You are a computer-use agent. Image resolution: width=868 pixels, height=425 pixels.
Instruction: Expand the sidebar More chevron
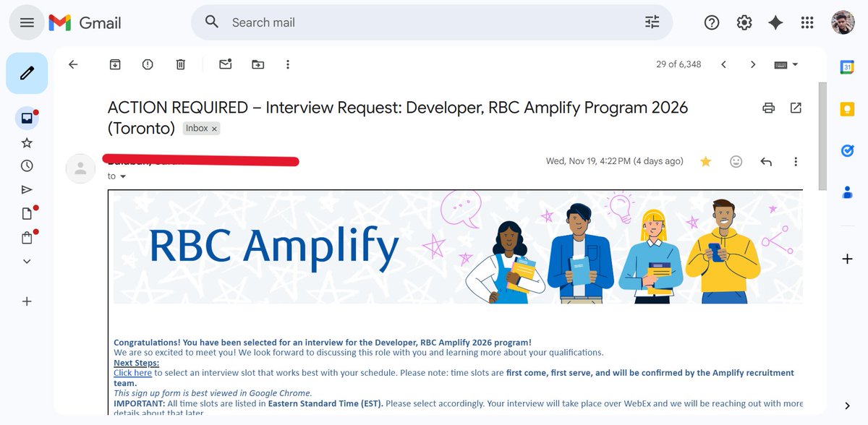[x=27, y=261]
